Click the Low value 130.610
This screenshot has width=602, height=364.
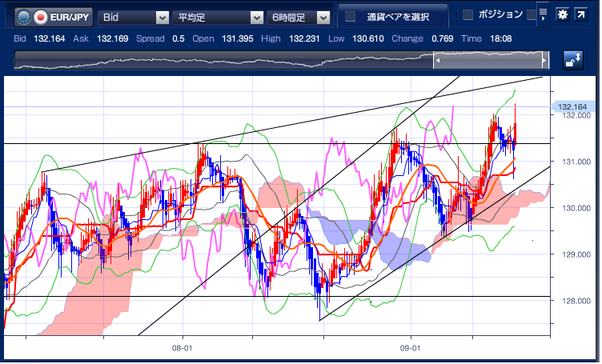pyautogui.click(x=367, y=38)
